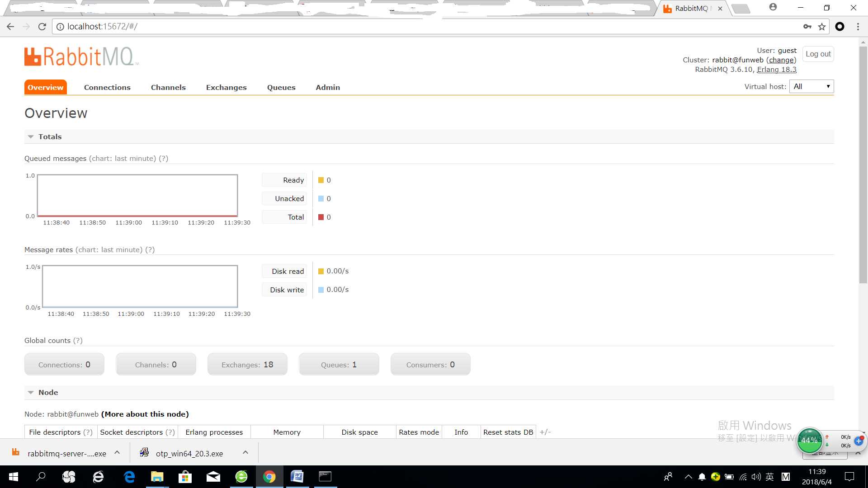Screen dimensions: 868x488
Task: Open Global counts help (?) link
Action: [x=78, y=341]
